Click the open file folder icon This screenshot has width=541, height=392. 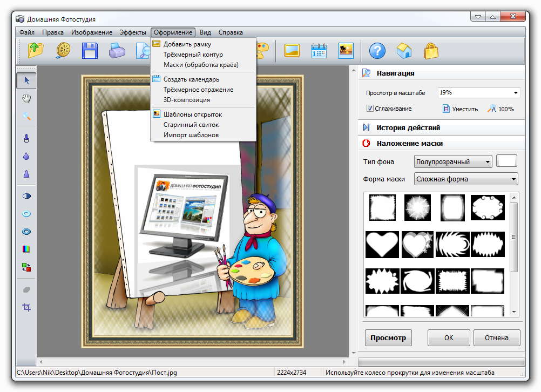[36, 51]
